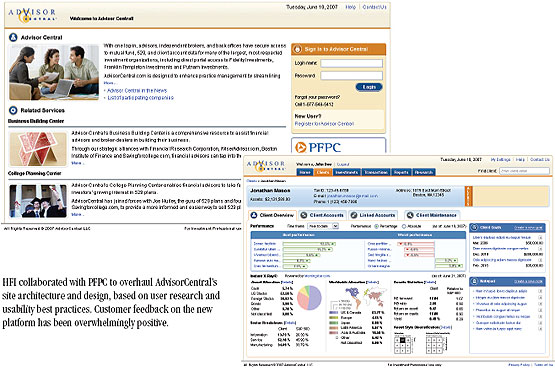
Task: Click the PFPC logo banner
Action: [x=338, y=145]
